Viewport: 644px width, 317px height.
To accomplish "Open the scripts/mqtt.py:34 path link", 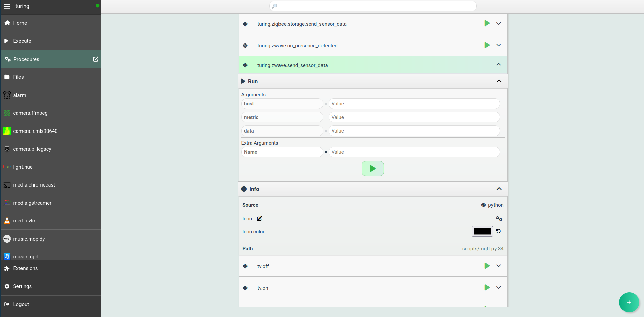I will [482, 249].
